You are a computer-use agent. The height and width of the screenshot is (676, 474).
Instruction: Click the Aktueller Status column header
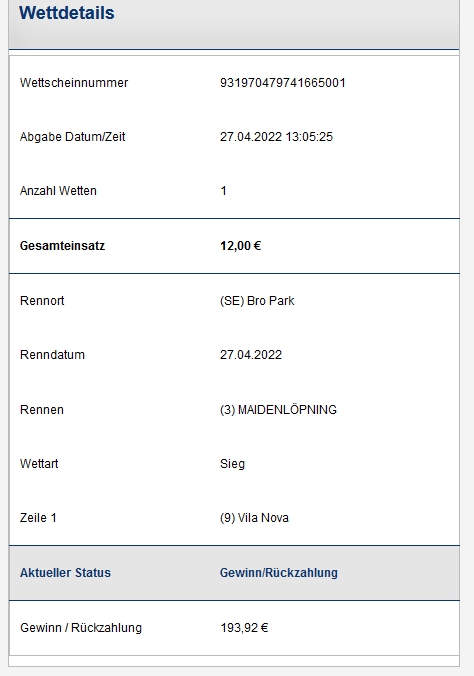point(66,573)
